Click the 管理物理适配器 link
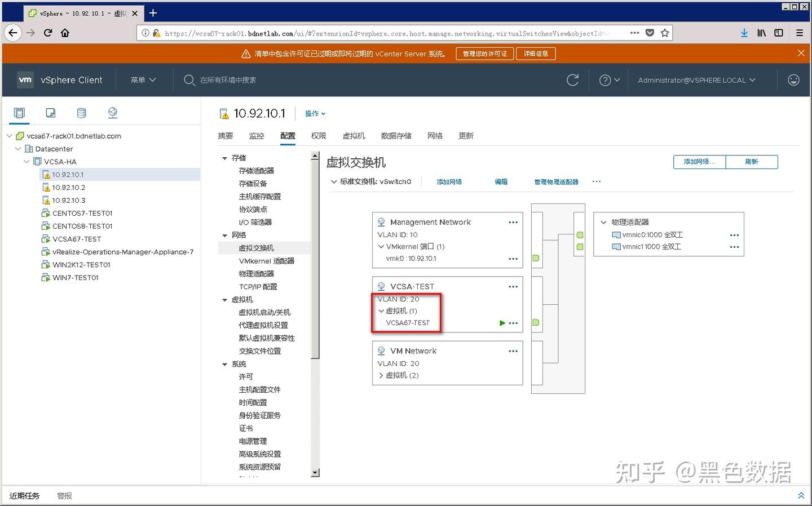The width and height of the screenshot is (812, 506). click(x=556, y=181)
